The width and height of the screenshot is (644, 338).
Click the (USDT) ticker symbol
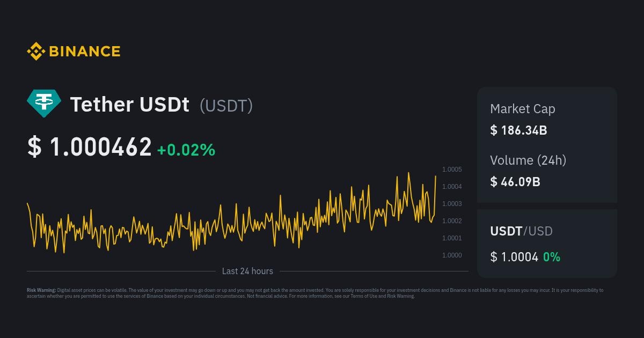(226, 106)
